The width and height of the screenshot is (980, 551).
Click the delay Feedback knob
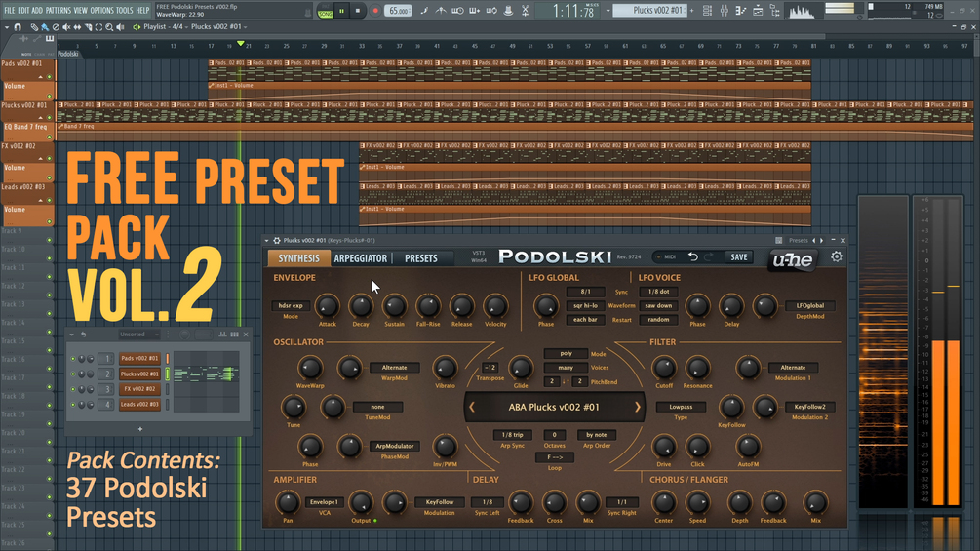coord(520,502)
